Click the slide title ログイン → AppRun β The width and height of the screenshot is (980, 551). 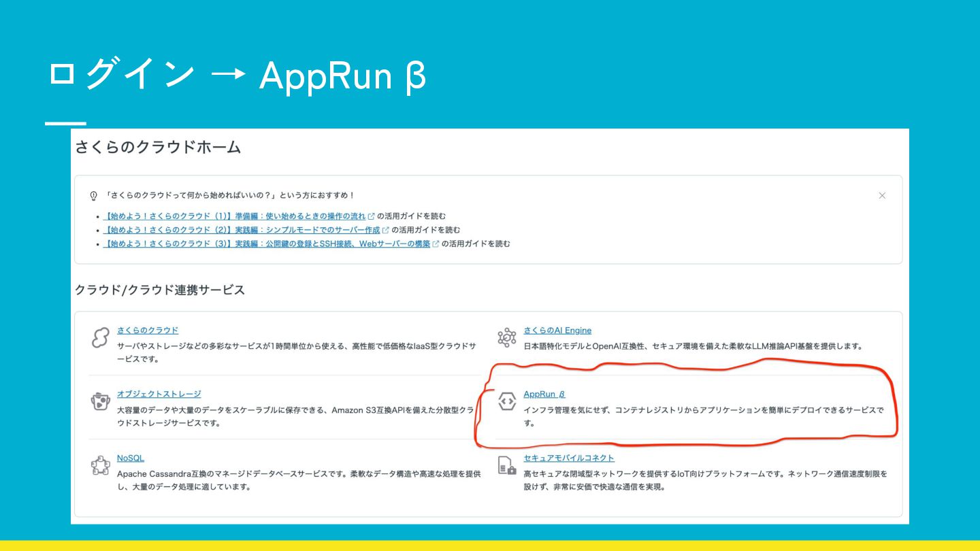click(237, 75)
